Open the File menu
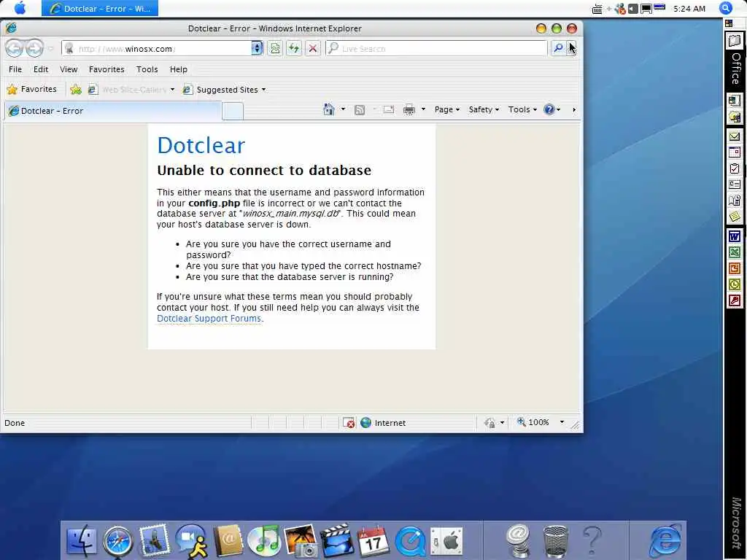This screenshot has width=747, height=560. [x=15, y=69]
